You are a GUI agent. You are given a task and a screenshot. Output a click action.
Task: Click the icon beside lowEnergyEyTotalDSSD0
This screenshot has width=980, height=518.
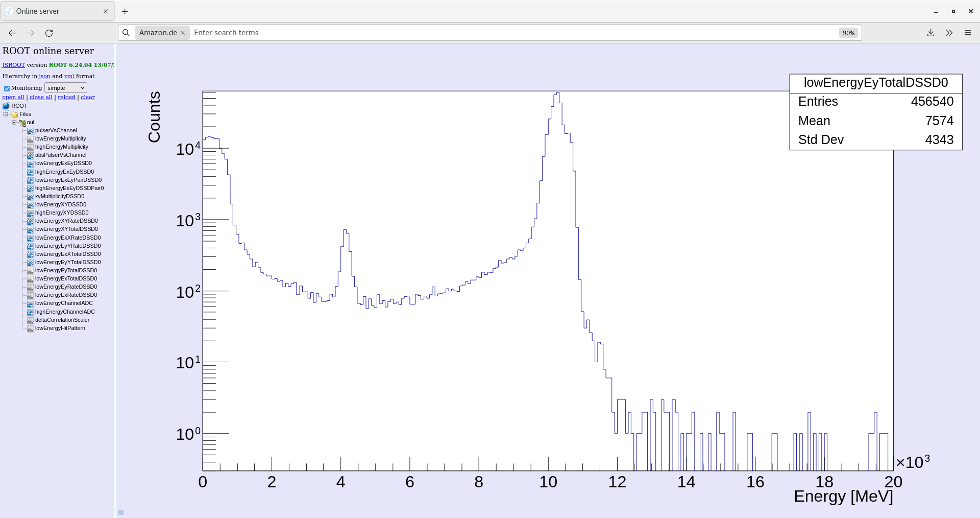pyautogui.click(x=30, y=271)
